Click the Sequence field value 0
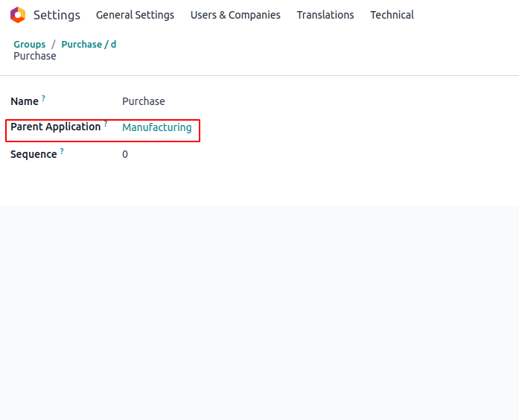The image size is (519, 420). (x=125, y=154)
